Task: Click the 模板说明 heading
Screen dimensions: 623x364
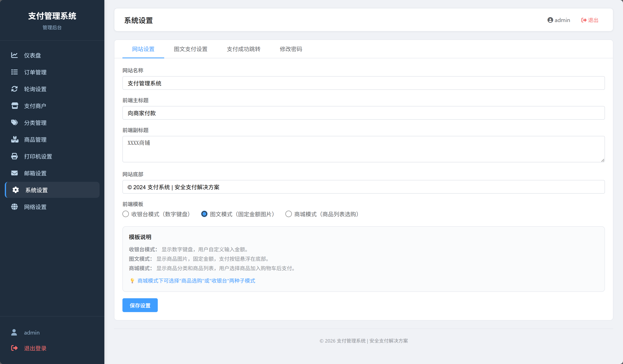Action: 140,237
